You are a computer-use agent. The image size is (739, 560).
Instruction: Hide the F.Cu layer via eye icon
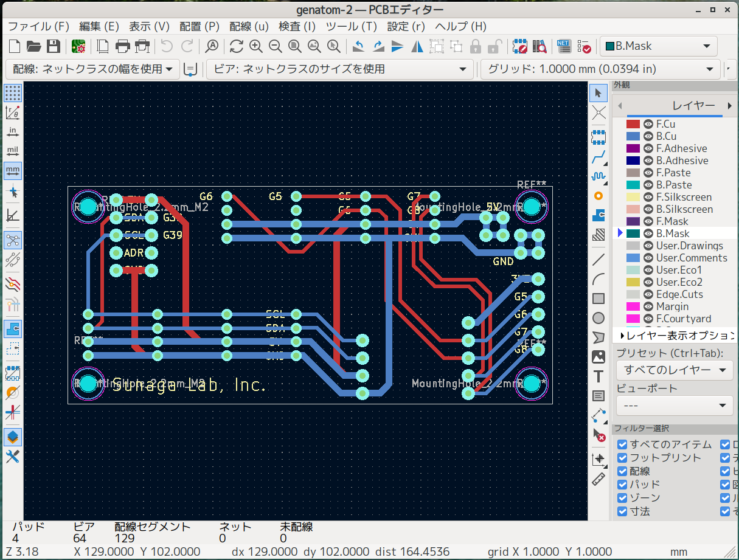pos(648,124)
